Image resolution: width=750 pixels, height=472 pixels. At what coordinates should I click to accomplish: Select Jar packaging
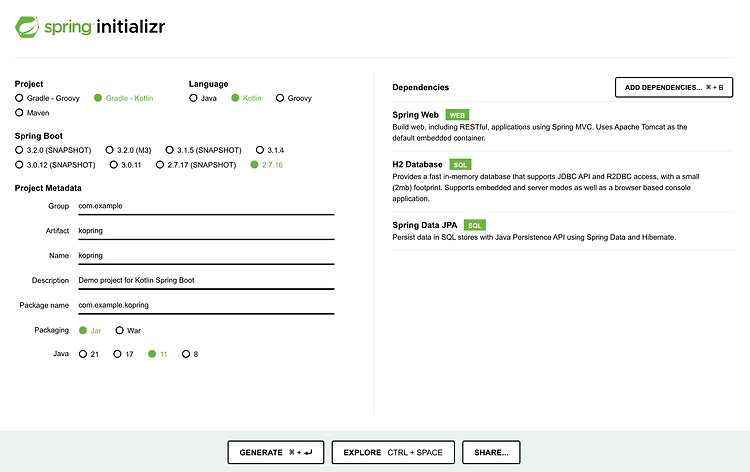tap(90, 330)
